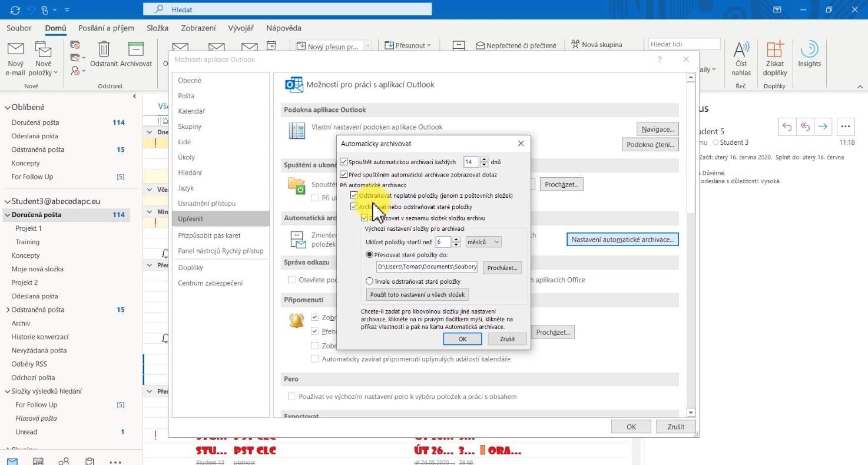This screenshot has height=465, width=868.
Task: Click the Získat doplňky add-ins icon
Action: pyautogui.click(x=775, y=49)
